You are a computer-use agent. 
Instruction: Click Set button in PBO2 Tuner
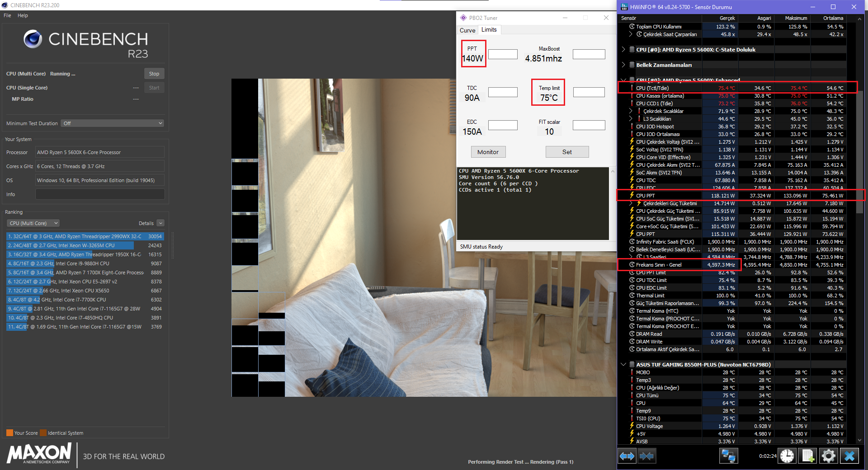567,152
